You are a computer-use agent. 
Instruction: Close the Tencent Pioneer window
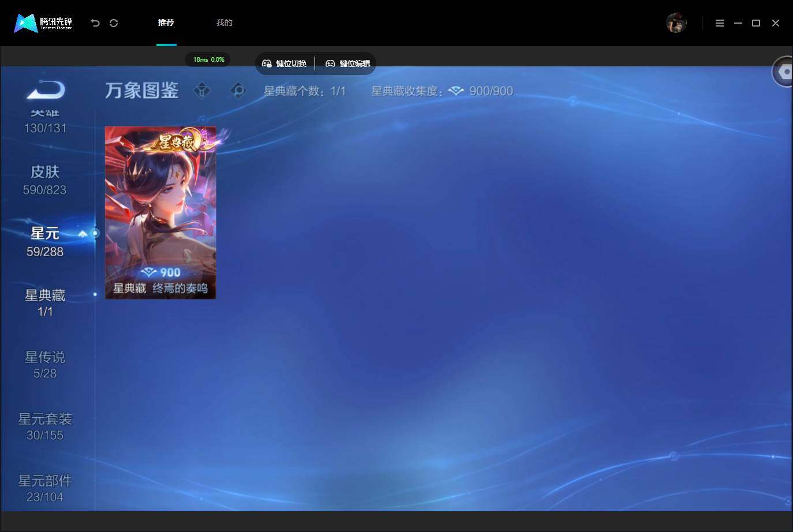coord(776,23)
